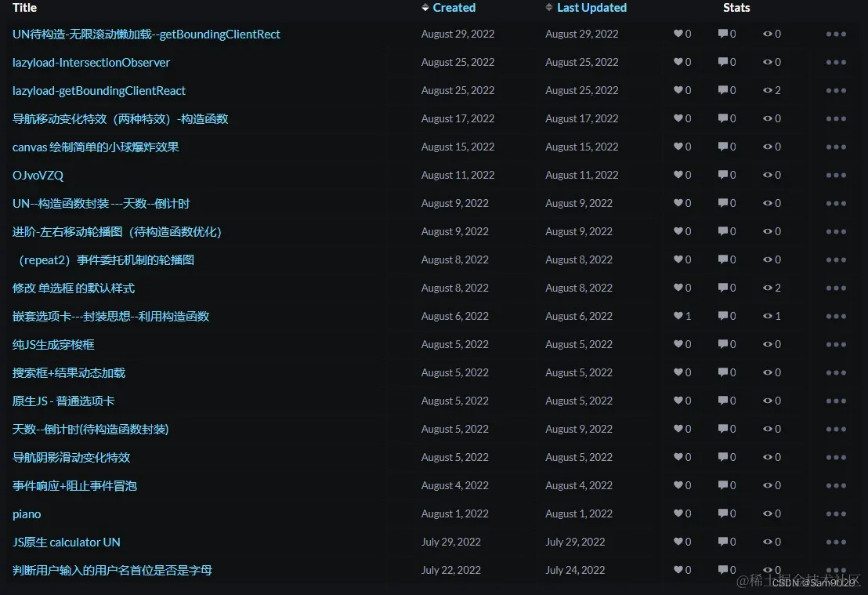Open more options for 事件响应+阻止事件冒泡 row
The width and height of the screenshot is (868, 595).
tap(836, 485)
